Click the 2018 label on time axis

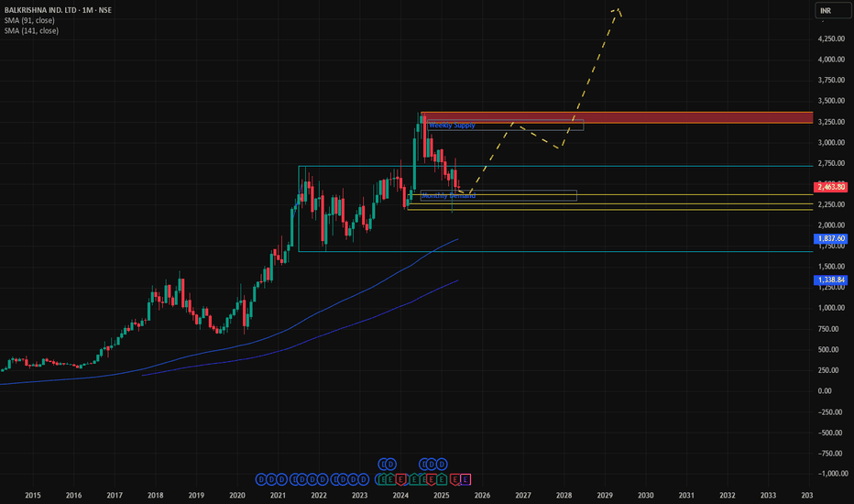pyautogui.click(x=155, y=495)
